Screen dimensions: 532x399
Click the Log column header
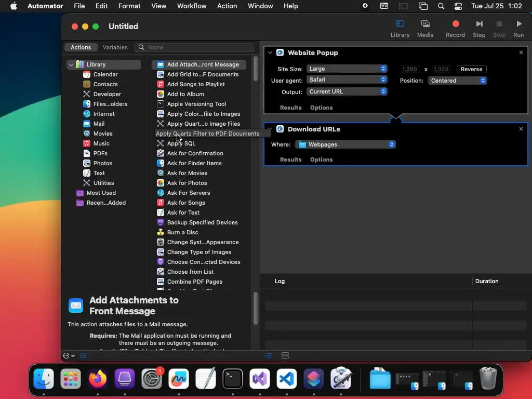coord(279,281)
